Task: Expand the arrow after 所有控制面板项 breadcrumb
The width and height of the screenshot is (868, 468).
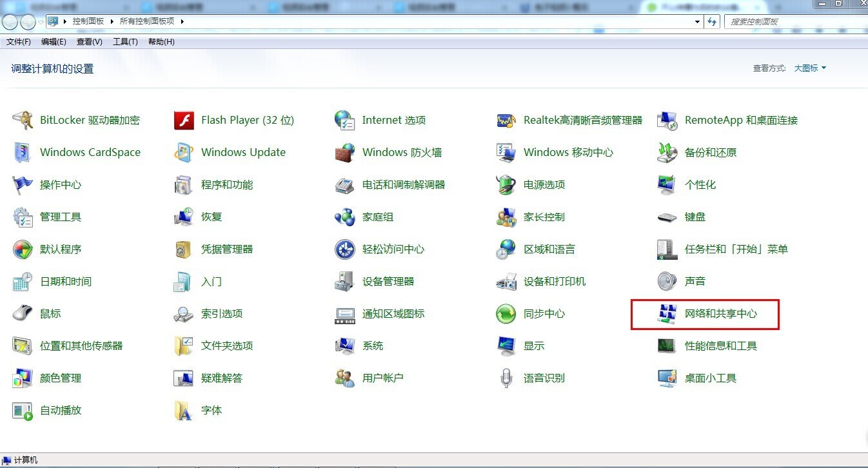Action: click(x=182, y=21)
